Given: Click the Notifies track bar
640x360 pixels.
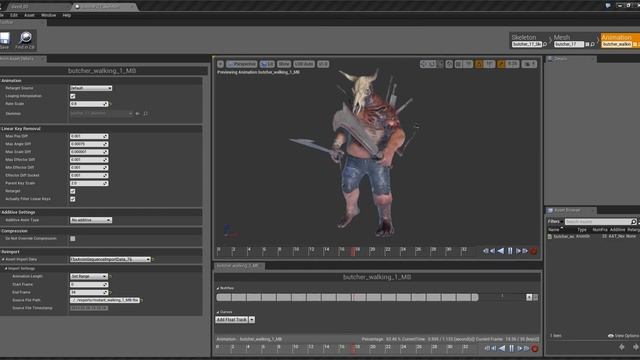Looking at the screenshot, I should pyautogui.click(x=347, y=297).
